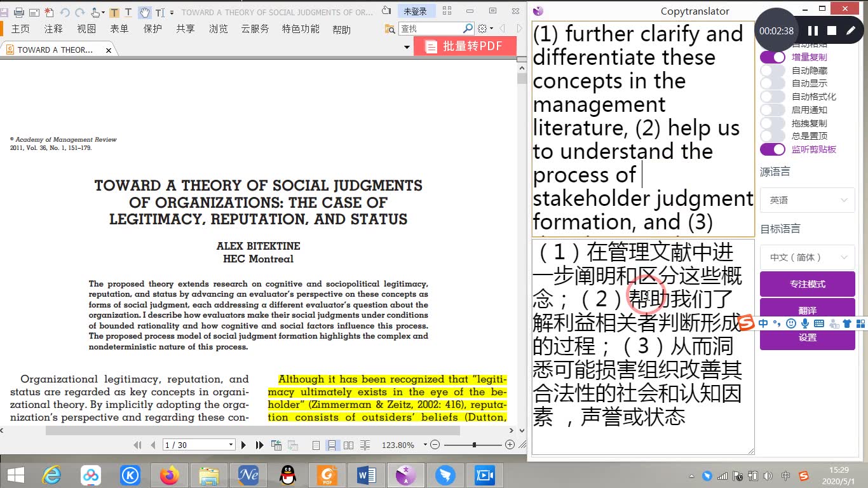Toggle 自动显示 switch
The height and width of the screenshot is (488, 868).
pyautogui.click(x=773, y=83)
